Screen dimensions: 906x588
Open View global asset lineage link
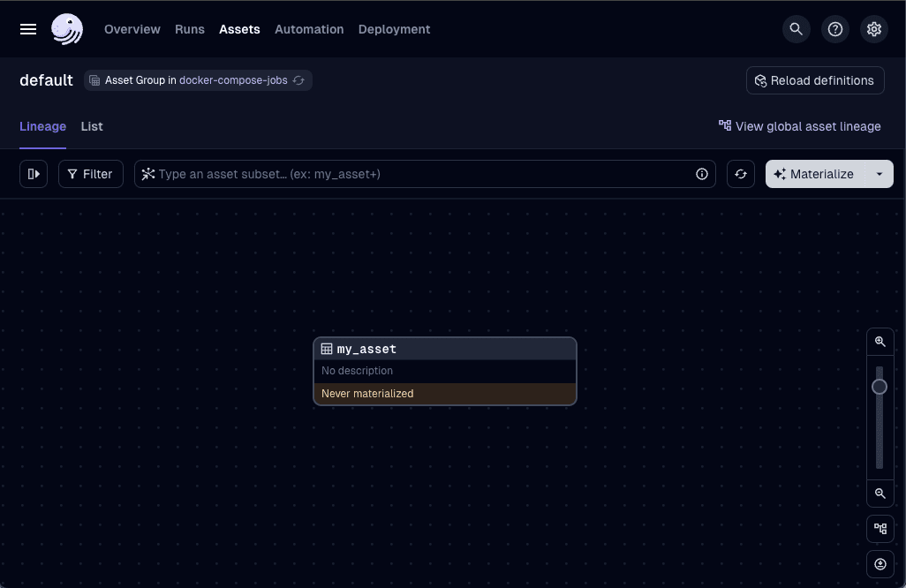[800, 126]
